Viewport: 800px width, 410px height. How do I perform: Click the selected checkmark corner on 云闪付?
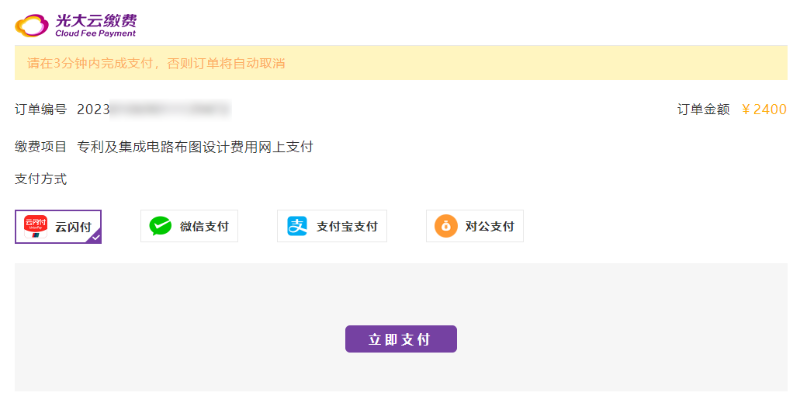[95, 237]
